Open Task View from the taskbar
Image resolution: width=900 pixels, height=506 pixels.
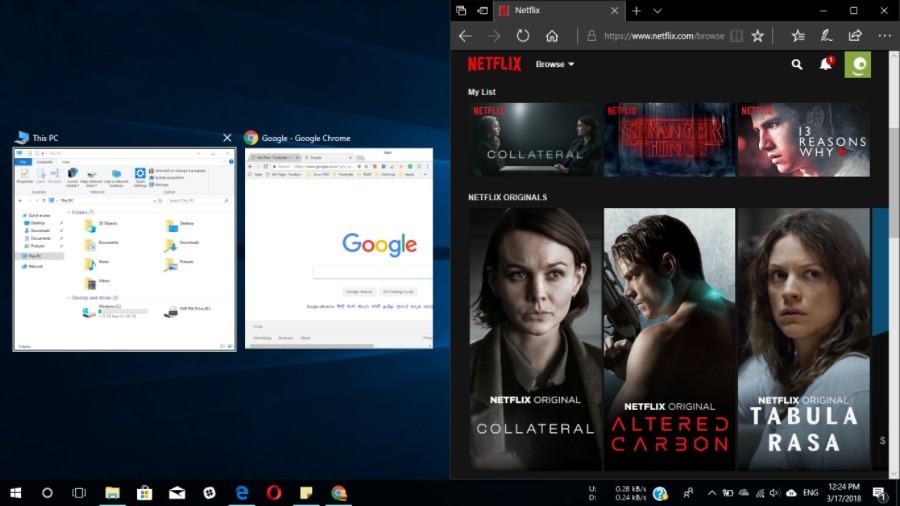79,493
